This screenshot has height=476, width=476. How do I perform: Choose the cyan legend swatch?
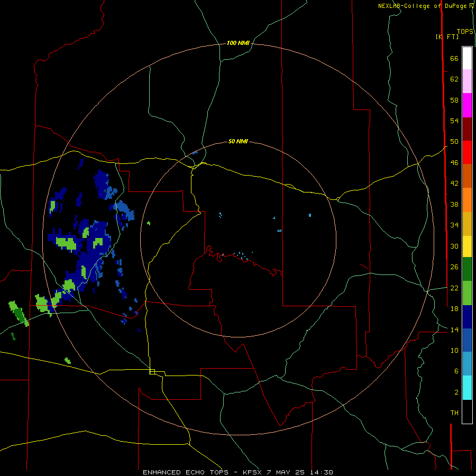click(x=467, y=388)
